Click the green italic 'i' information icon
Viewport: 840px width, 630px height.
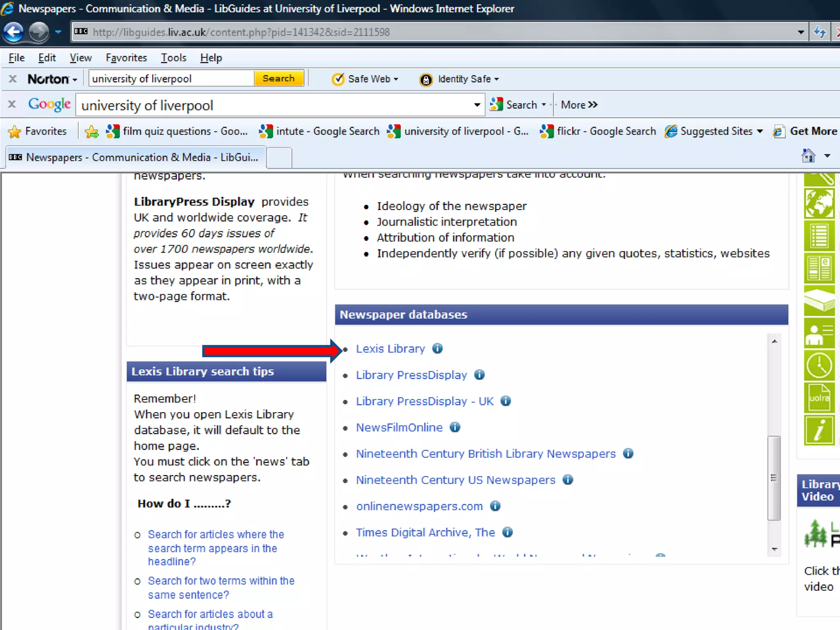point(819,430)
